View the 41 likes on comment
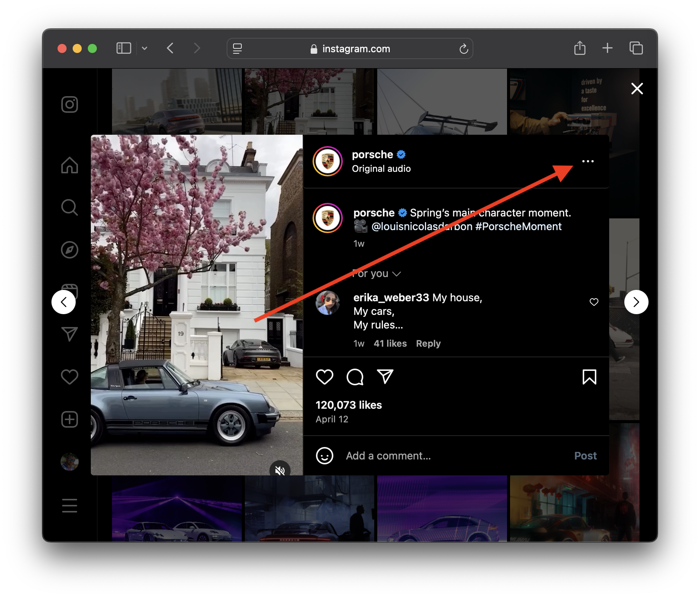 click(x=390, y=344)
